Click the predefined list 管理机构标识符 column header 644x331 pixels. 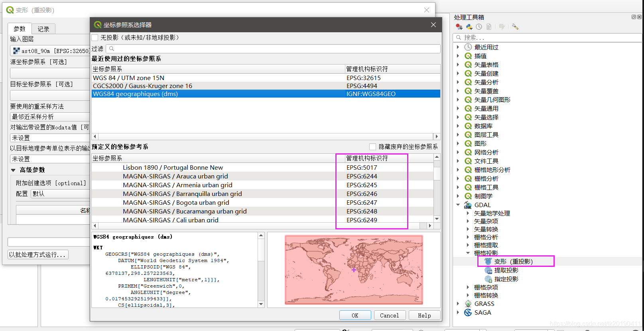389,158
